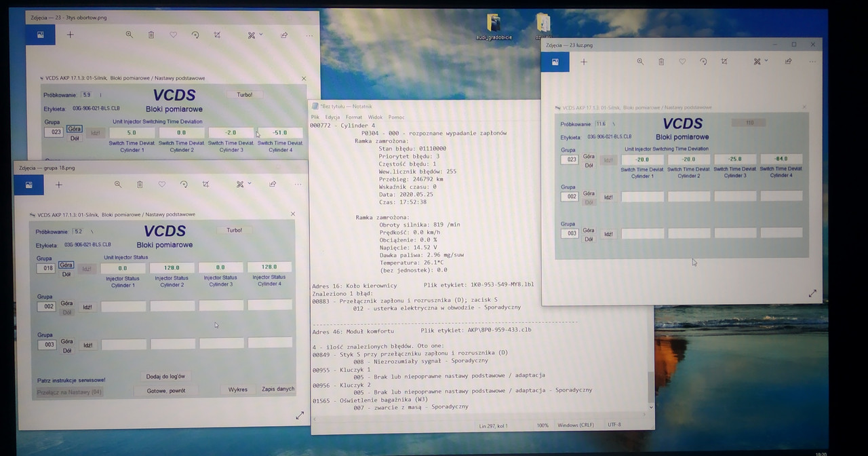The height and width of the screenshot is (456, 868).
Task: Delete the 3tys obortow.png photo
Action: (151, 35)
